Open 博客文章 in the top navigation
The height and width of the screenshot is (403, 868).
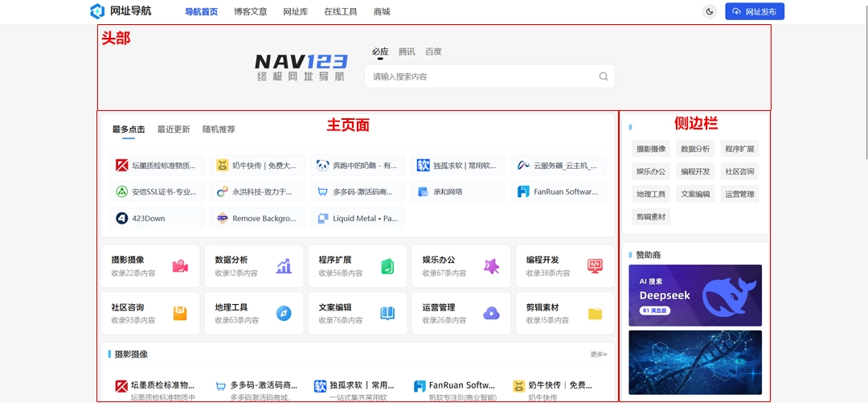point(251,12)
